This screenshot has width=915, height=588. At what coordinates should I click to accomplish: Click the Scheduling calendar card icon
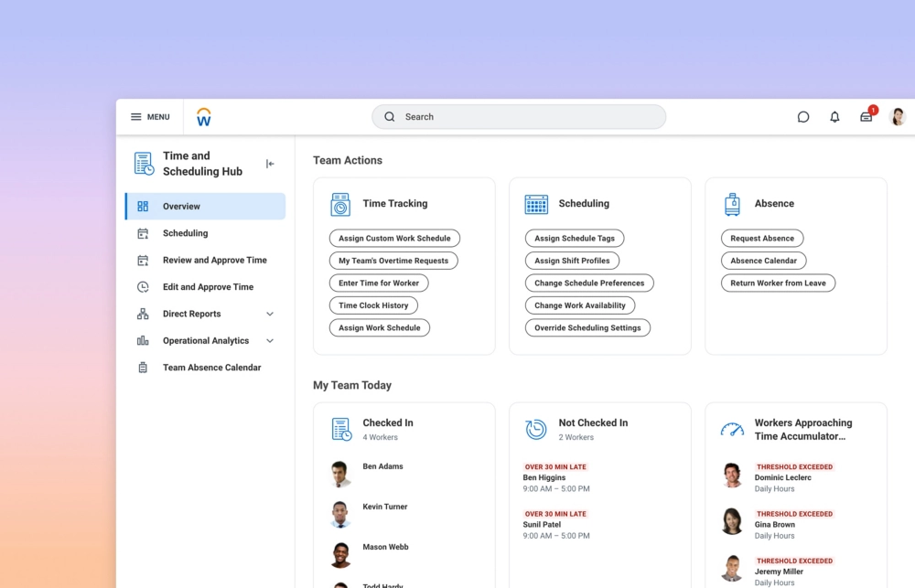pyautogui.click(x=536, y=204)
